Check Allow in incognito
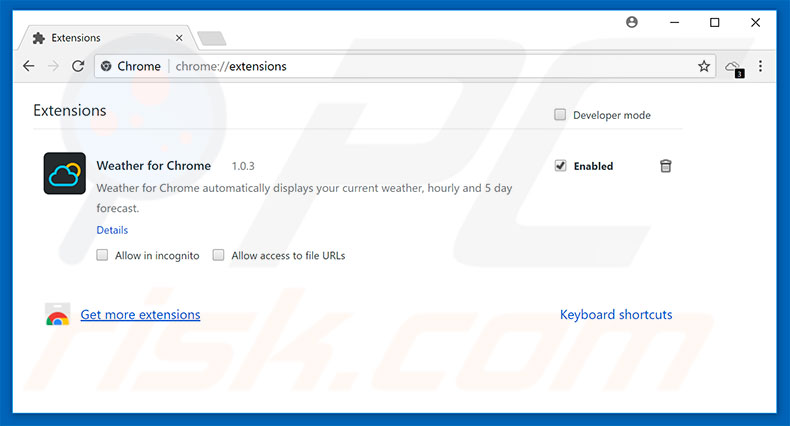790x426 pixels. 102,255
